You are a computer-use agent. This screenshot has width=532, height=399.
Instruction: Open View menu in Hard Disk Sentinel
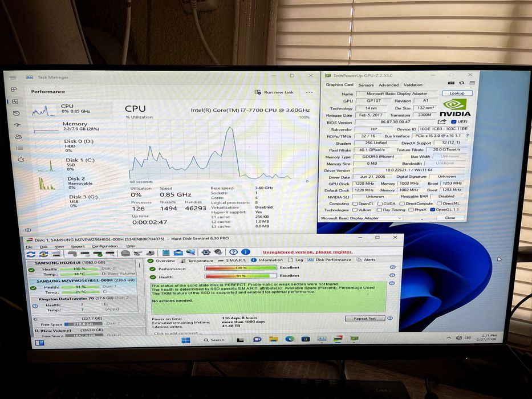[x=59, y=246]
